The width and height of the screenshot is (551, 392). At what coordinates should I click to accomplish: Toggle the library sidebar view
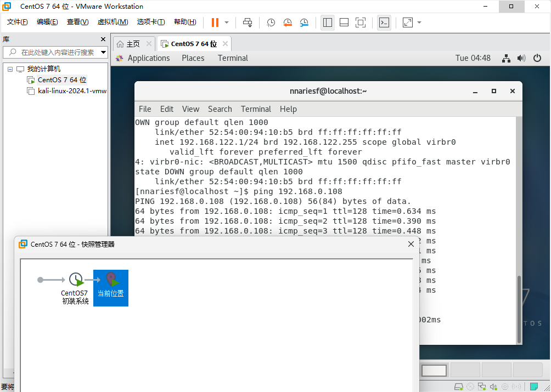click(328, 22)
